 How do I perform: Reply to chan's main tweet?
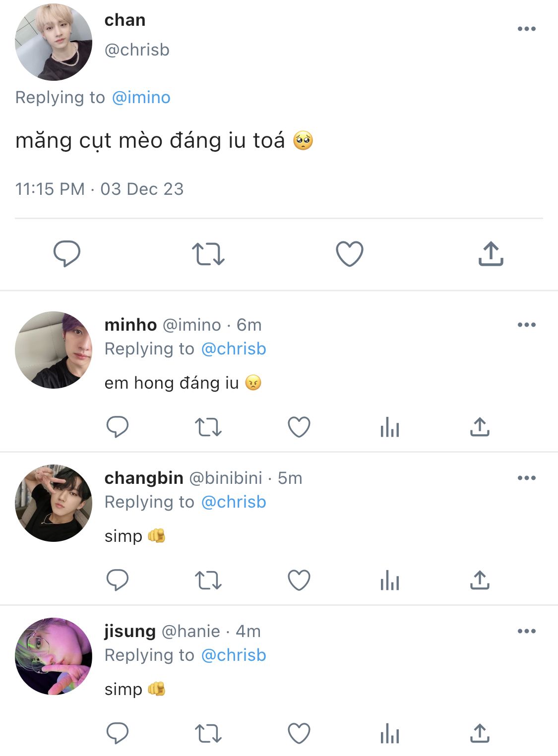(66, 254)
